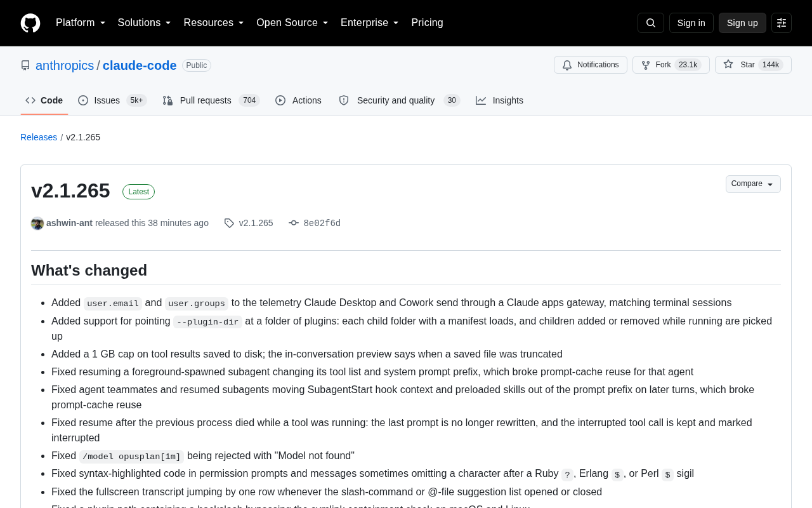Switch to the Insights tab
The width and height of the screenshot is (812, 508).
tap(499, 100)
